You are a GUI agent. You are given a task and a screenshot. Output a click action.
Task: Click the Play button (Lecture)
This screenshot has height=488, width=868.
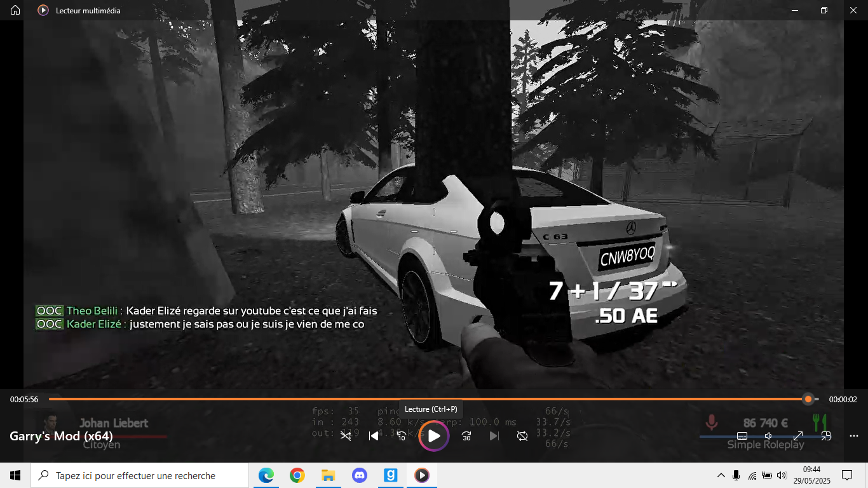point(434,436)
